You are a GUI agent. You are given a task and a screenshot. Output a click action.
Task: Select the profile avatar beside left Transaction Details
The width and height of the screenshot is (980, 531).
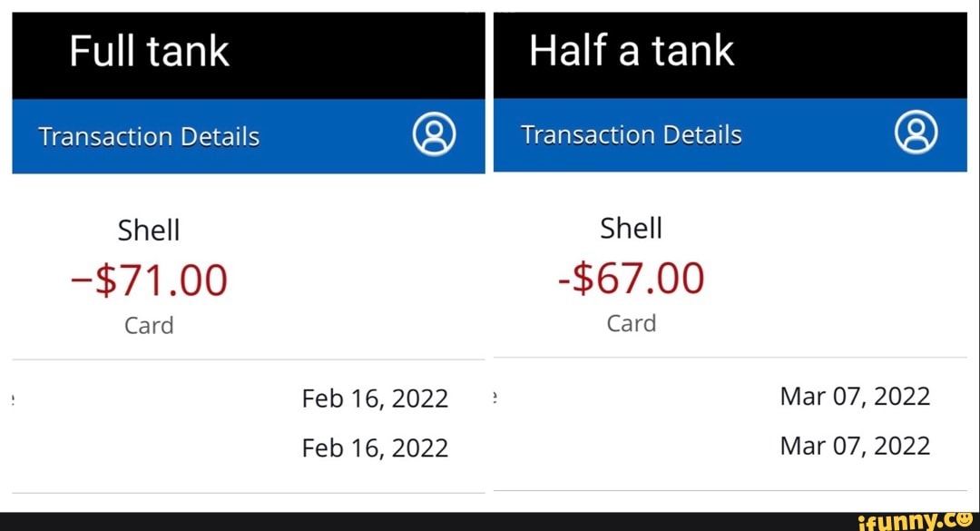click(x=434, y=133)
